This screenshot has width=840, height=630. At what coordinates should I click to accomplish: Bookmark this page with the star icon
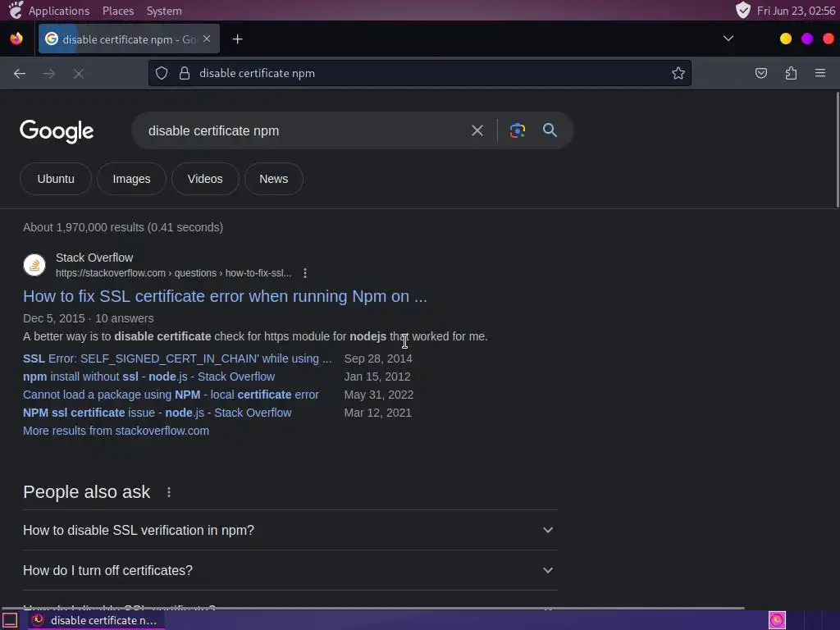coord(678,73)
